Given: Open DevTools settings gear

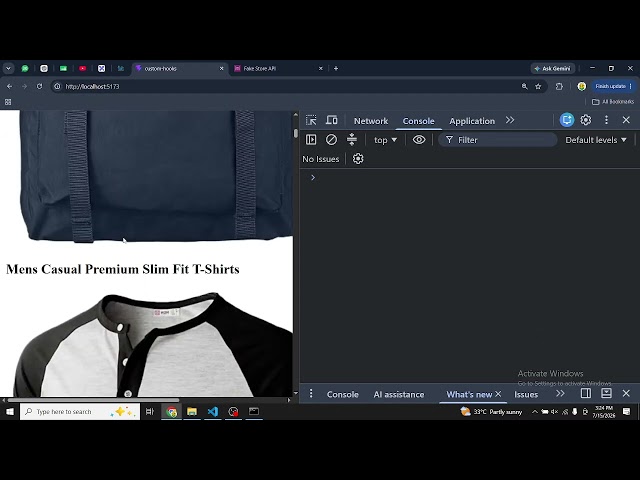Looking at the screenshot, I should click(586, 120).
